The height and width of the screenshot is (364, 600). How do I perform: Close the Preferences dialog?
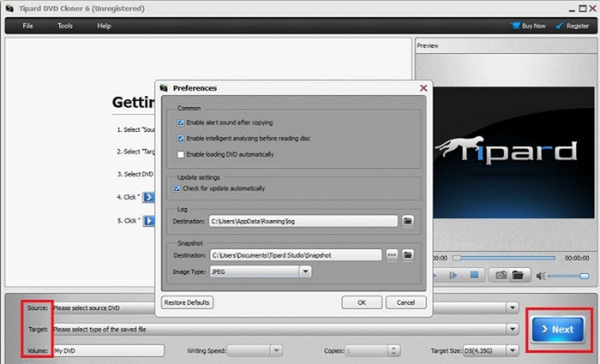[x=423, y=88]
